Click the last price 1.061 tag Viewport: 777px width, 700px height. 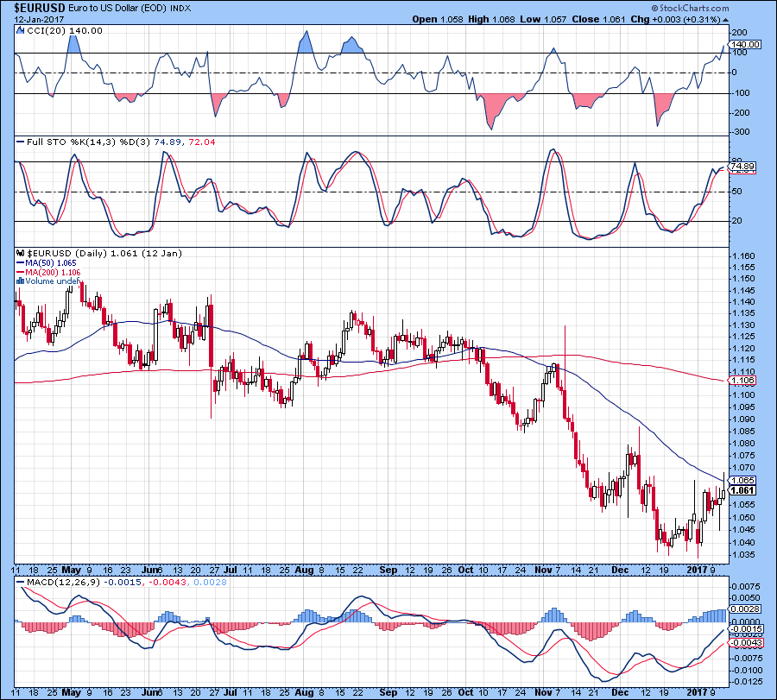point(742,490)
